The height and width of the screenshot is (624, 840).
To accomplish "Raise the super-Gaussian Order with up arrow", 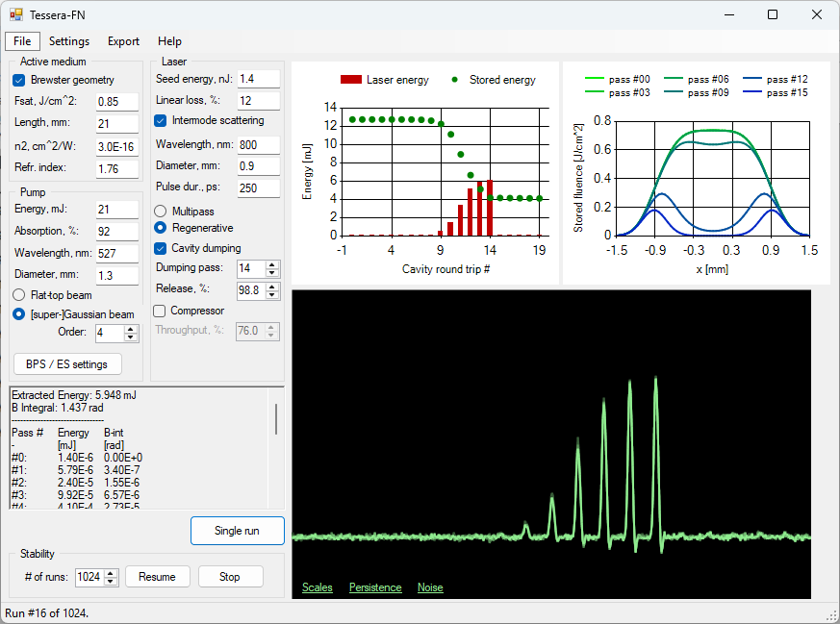I will click(x=131, y=330).
